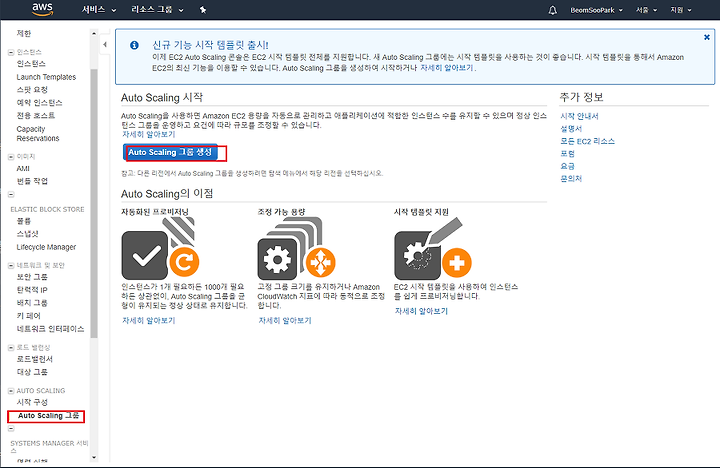Viewport: 720px width, 468px height.
Task: Select 인스턴스 item in the sidebar
Action: pyautogui.click(x=31, y=63)
